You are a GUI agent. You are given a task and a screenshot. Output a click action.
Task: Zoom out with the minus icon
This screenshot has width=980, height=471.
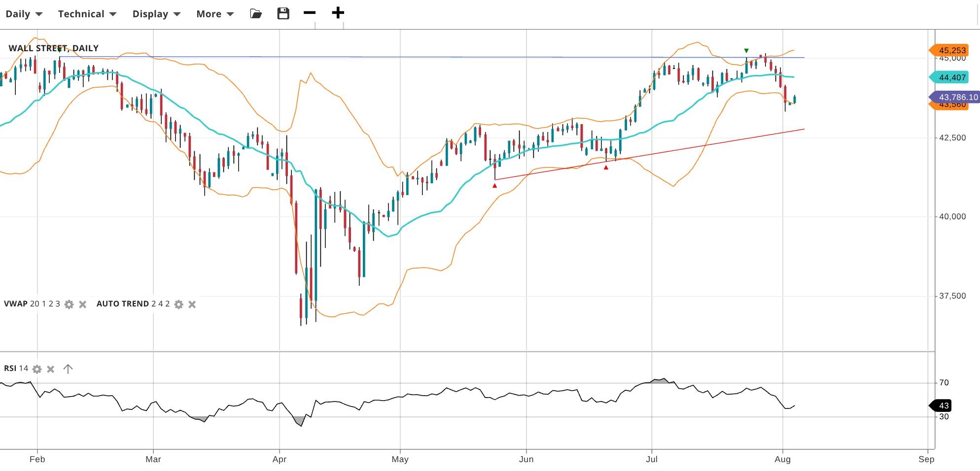tap(310, 13)
